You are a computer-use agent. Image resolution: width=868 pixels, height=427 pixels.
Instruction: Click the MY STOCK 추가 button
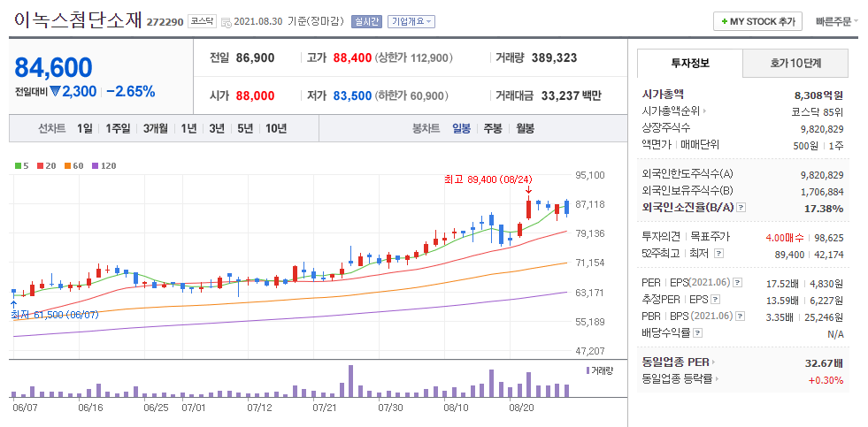pyautogui.click(x=757, y=21)
